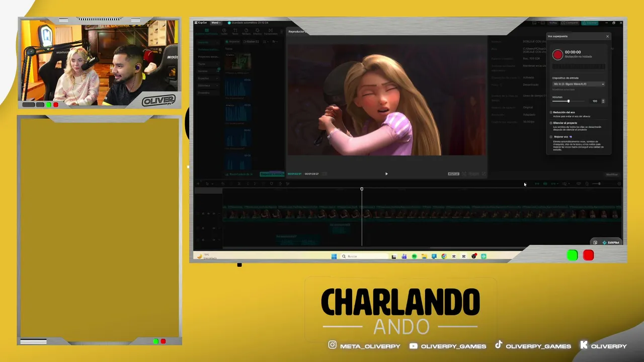Select the first video thumbnail in media panel
Image resolution: width=644 pixels, height=362 pixels.
(238, 61)
